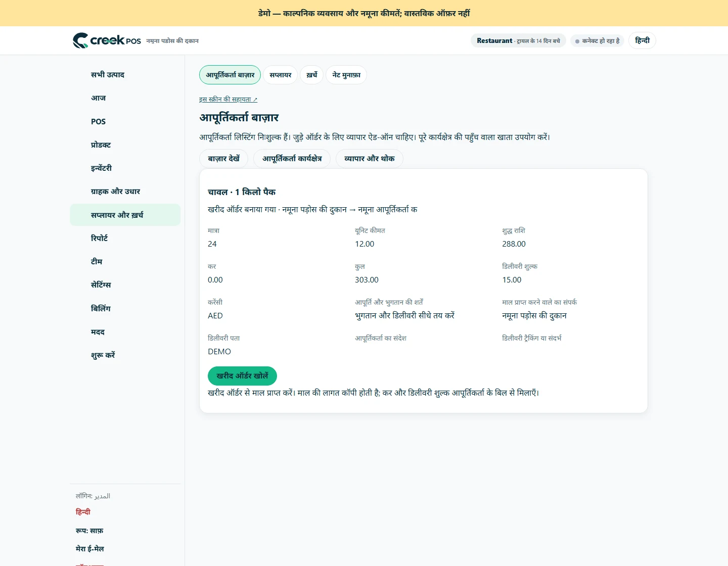Open the ख़र्चे tab
Viewport: 728px width, 566px height.
click(x=312, y=75)
